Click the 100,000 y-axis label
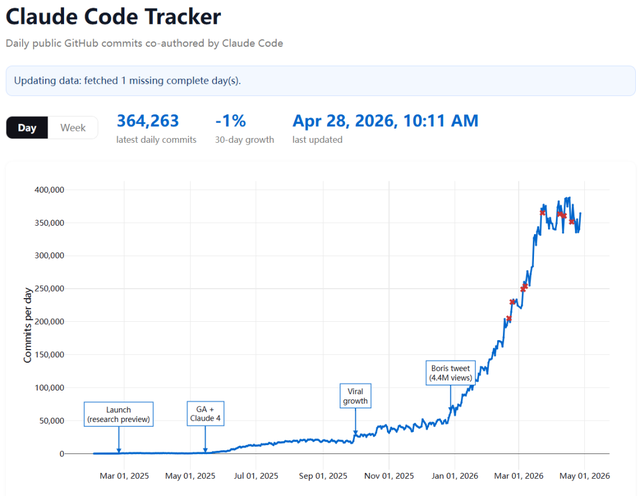Image resolution: width=640 pixels, height=496 pixels. [x=49, y=388]
